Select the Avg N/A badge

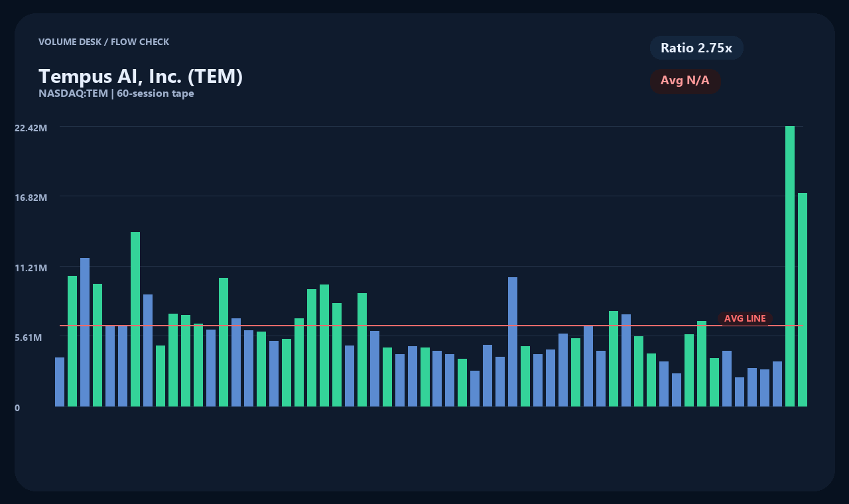pos(685,81)
